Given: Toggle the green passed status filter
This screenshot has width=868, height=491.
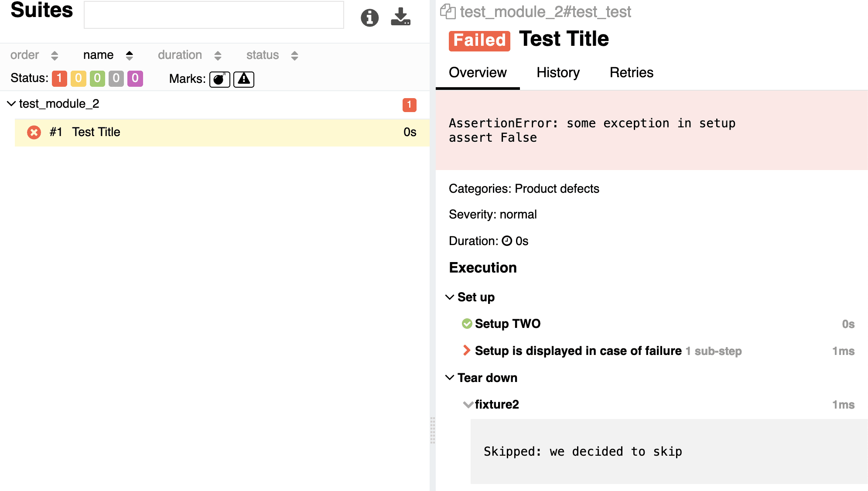Looking at the screenshot, I should click(x=97, y=78).
